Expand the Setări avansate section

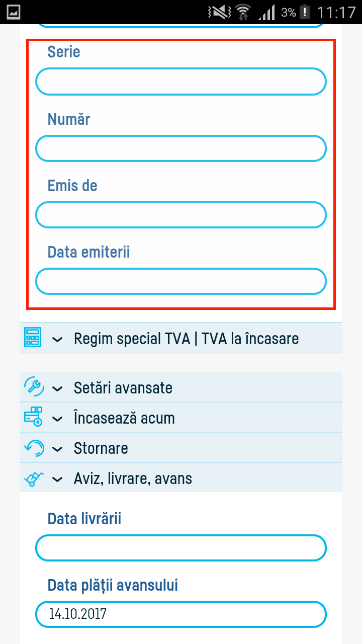(x=57, y=387)
